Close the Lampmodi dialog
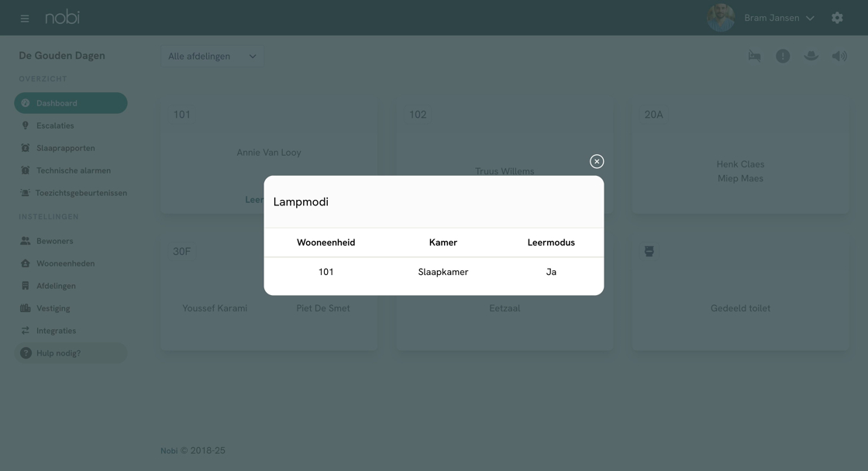Viewport: 868px width, 471px height. [x=597, y=161]
